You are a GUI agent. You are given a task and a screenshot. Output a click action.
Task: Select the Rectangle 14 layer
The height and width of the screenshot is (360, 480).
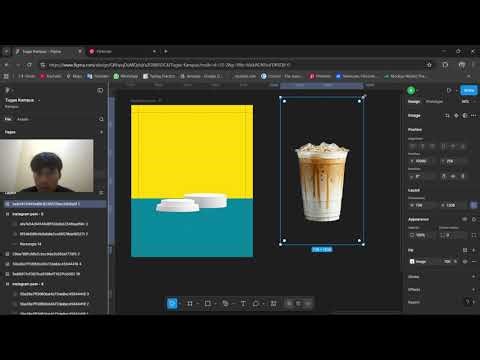(30, 244)
